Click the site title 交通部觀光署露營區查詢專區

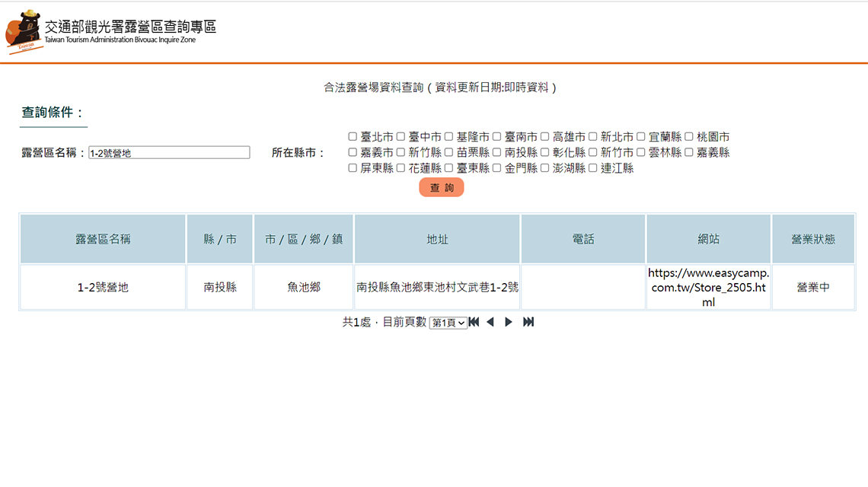tap(130, 27)
